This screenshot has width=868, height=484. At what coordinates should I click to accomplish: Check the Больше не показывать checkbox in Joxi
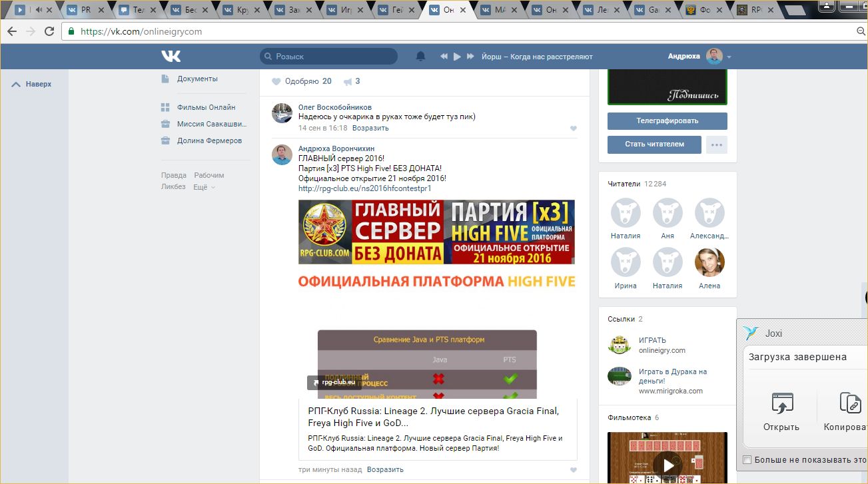coord(747,459)
